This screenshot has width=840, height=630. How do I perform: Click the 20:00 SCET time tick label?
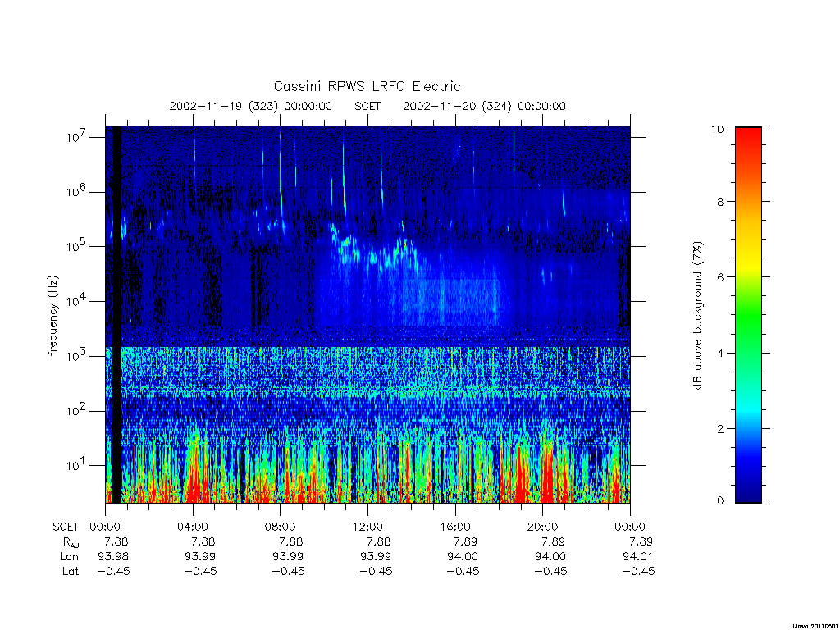pos(542,527)
